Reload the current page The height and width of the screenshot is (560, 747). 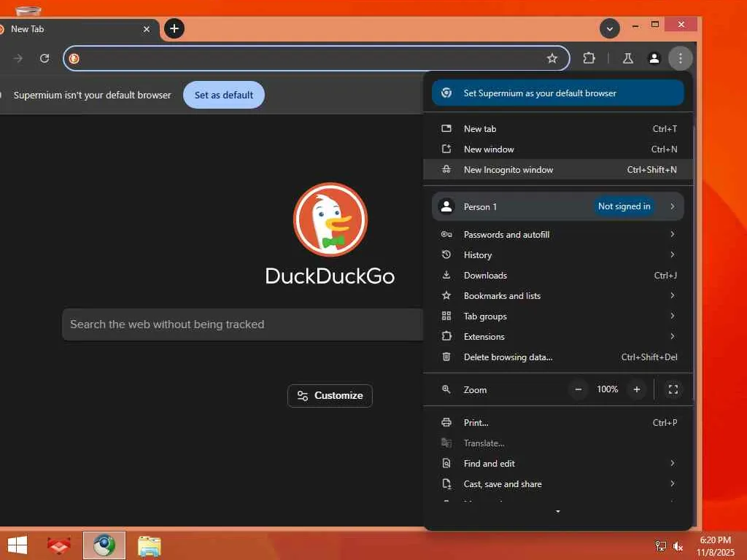pyautogui.click(x=44, y=58)
